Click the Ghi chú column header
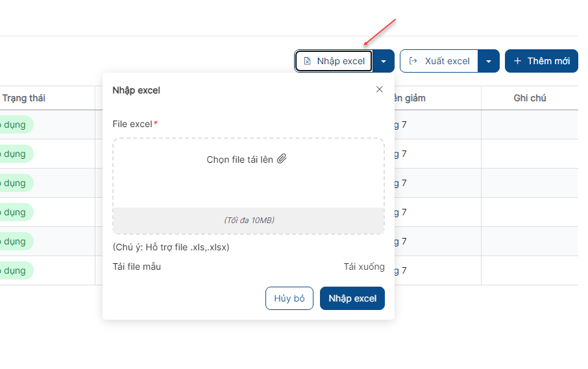The width and height of the screenshot is (588, 369). tap(530, 98)
